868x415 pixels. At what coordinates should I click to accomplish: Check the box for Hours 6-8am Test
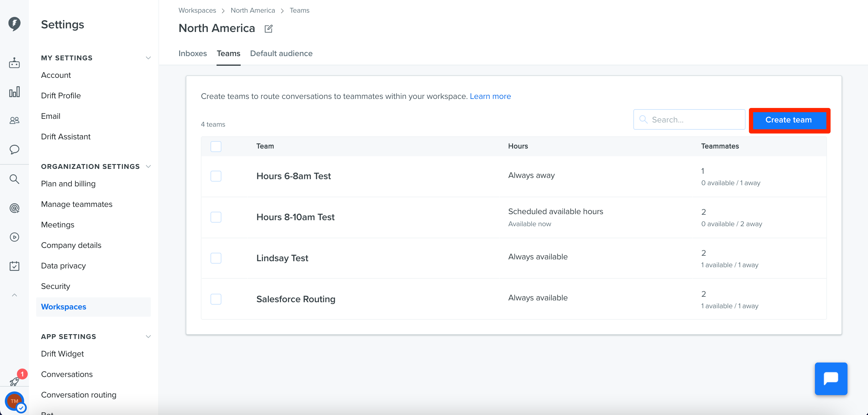[x=216, y=176]
